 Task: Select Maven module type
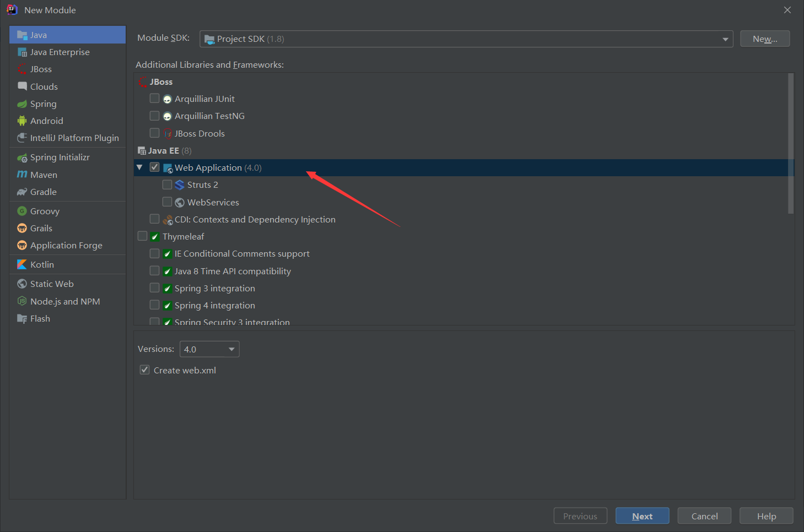[67, 175]
